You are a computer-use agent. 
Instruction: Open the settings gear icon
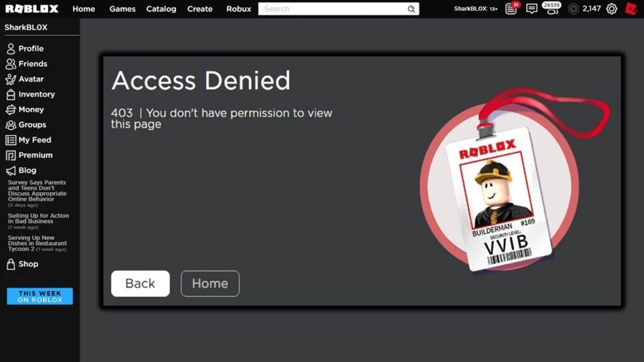[x=611, y=9]
